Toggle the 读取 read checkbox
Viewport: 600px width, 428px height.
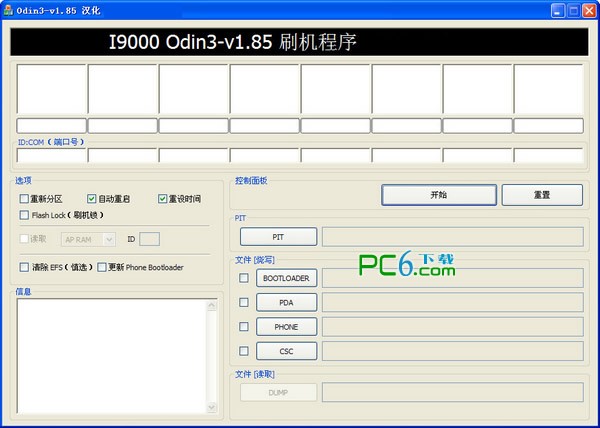tap(24, 239)
